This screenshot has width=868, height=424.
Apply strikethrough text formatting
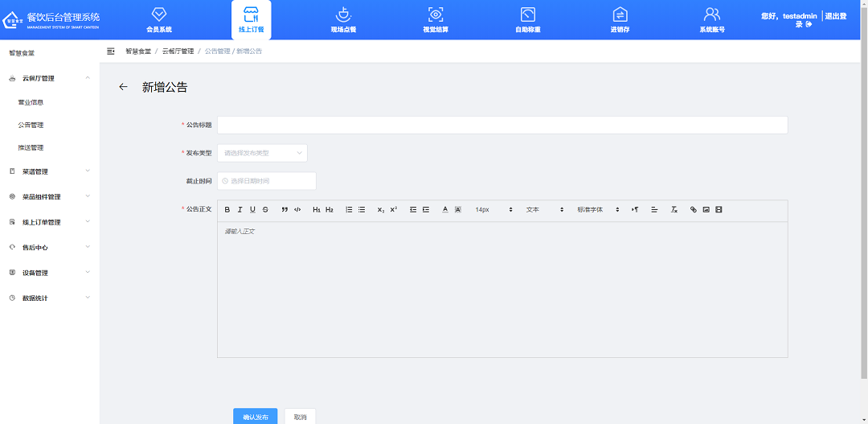[x=265, y=209]
